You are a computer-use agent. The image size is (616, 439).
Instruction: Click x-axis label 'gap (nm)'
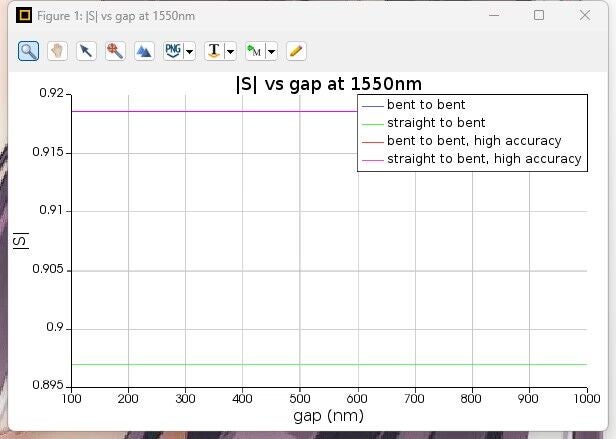328,416
